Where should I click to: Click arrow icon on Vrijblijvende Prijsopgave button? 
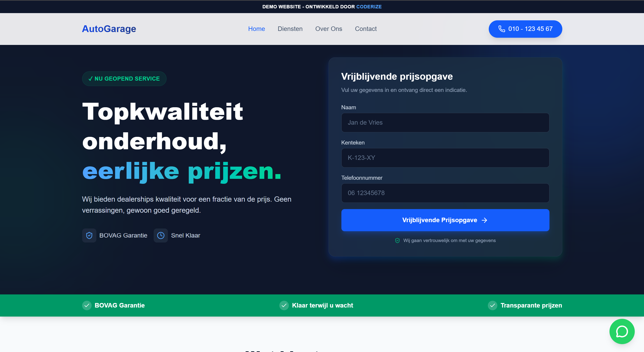pos(484,220)
